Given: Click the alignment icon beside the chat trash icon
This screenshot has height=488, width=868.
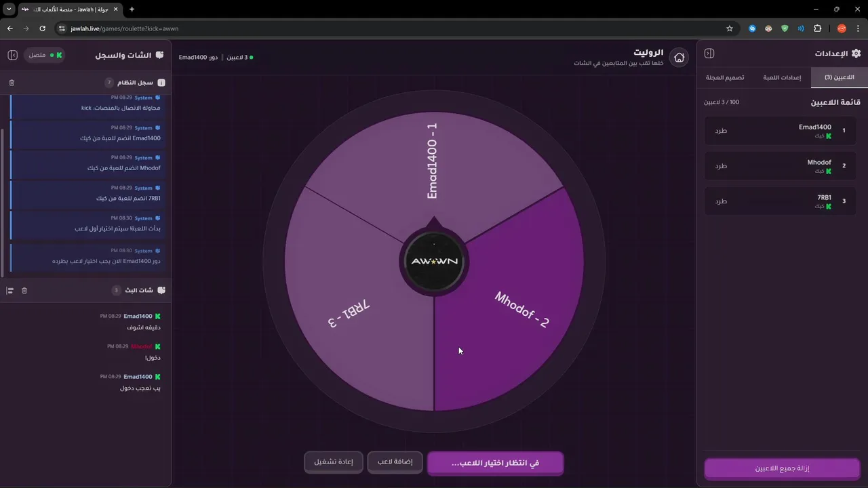Looking at the screenshot, I should pos(10,290).
